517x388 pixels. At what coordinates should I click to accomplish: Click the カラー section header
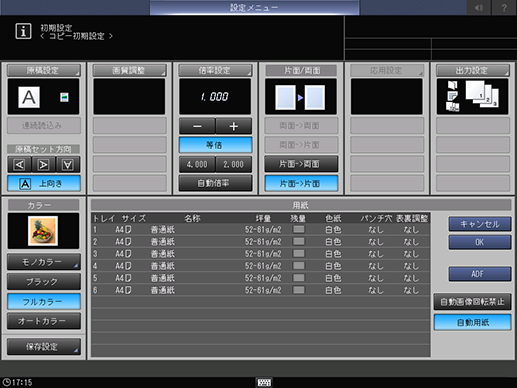tap(44, 205)
